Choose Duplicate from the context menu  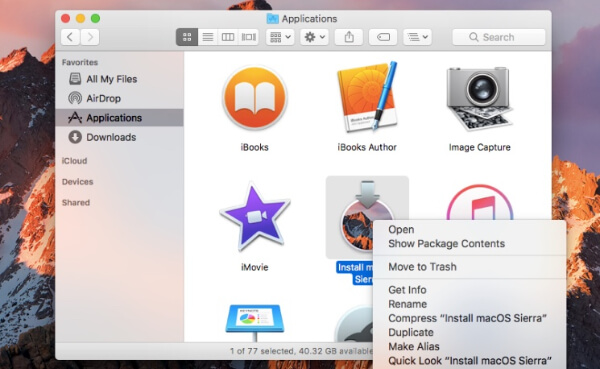tap(470, 332)
